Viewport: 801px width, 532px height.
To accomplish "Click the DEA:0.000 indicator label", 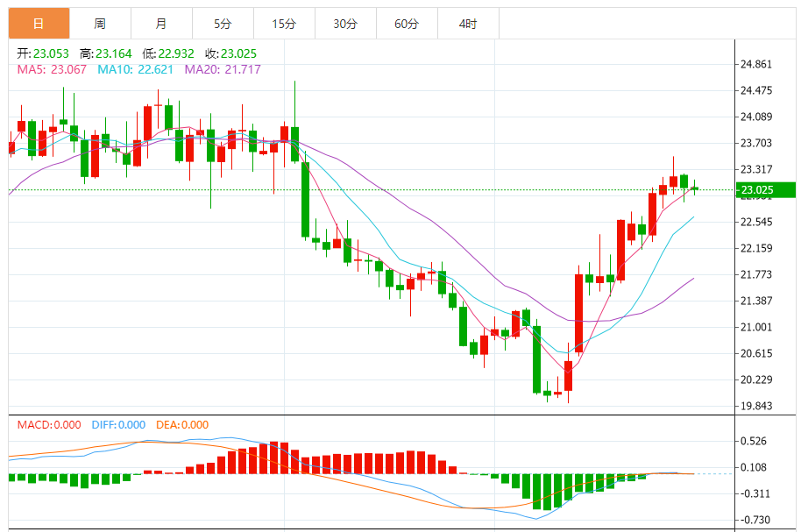I will [x=182, y=425].
